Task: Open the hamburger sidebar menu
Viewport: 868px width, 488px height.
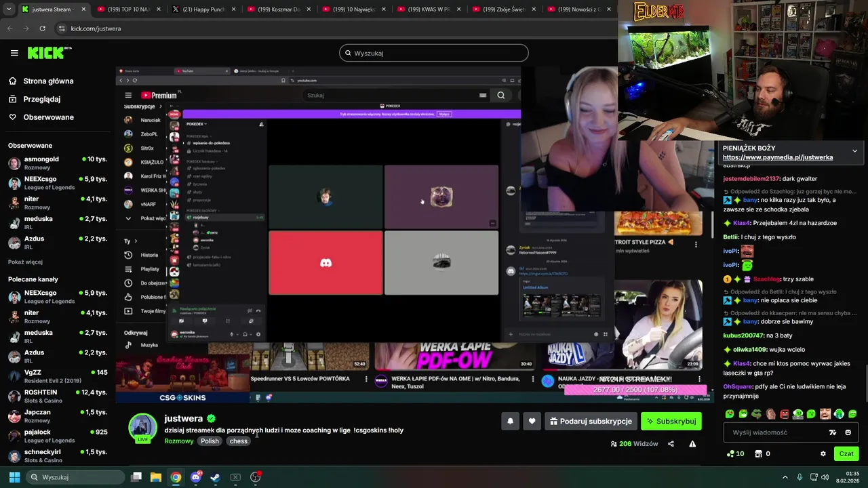Action: [x=14, y=53]
